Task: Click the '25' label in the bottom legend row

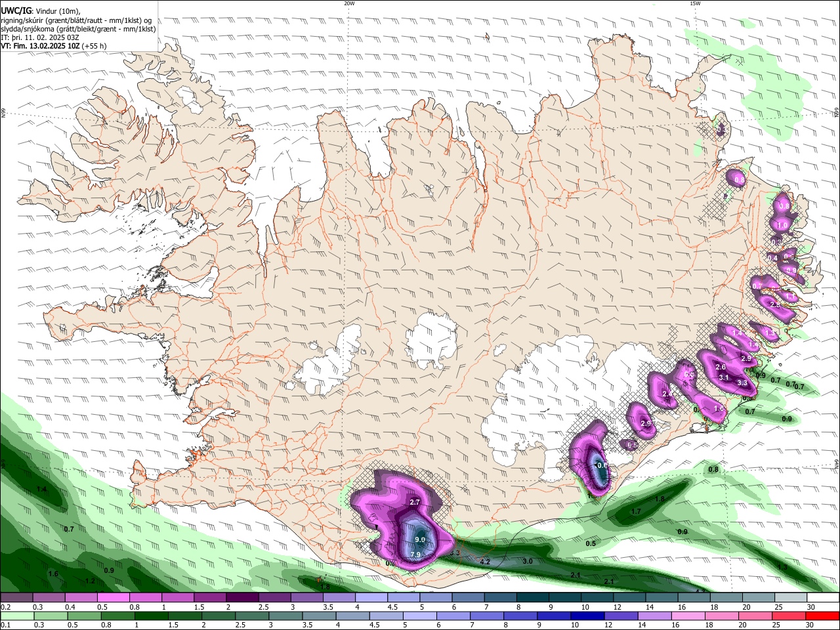Action: tap(776, 625)
